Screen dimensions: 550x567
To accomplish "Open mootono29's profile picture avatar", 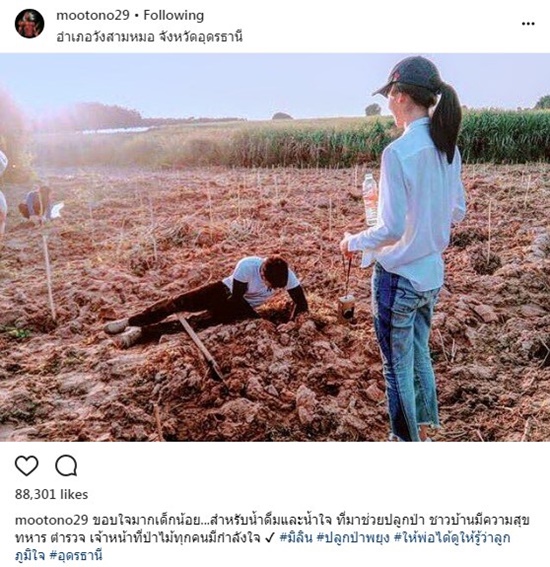I will point(29,24).
